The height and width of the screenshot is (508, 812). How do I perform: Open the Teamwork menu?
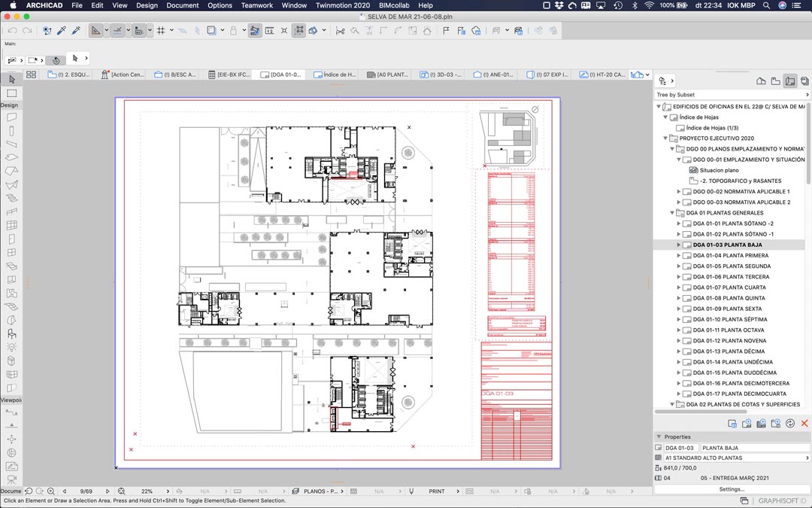pos(257,5)
